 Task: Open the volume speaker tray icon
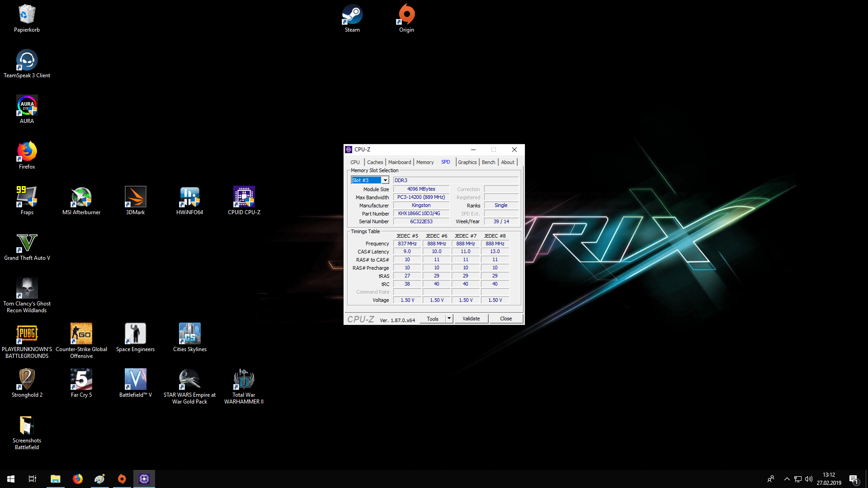(x=809, y=479)
